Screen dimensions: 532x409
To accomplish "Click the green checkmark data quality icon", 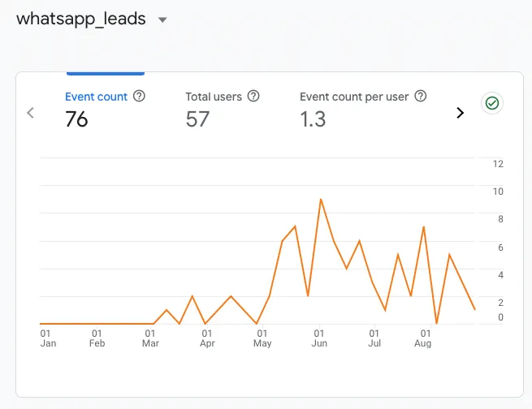I will 491,104.
